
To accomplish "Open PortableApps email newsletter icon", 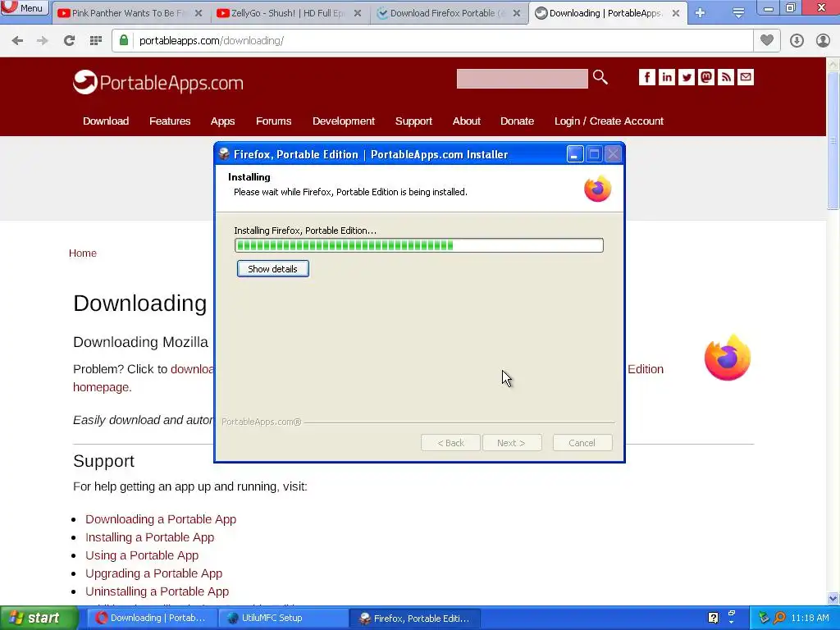I will click(745, 77).
